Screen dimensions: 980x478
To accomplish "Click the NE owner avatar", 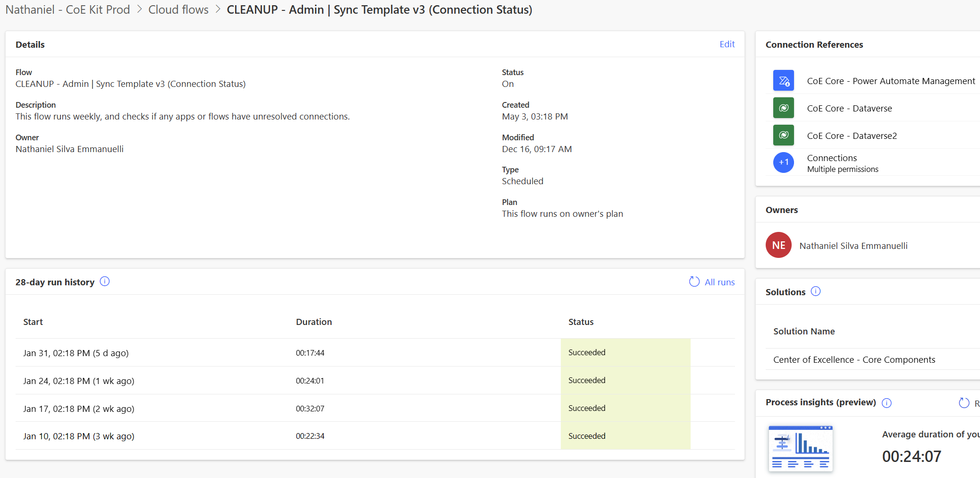I will tap(778, 245).
